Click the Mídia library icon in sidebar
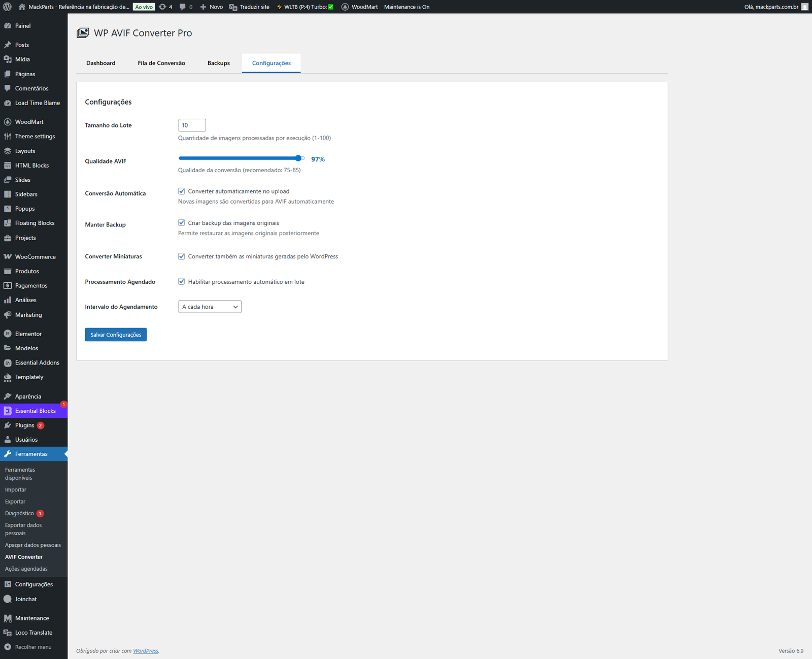The width and height of the screenshot is (812, 659). click(8, 59)
